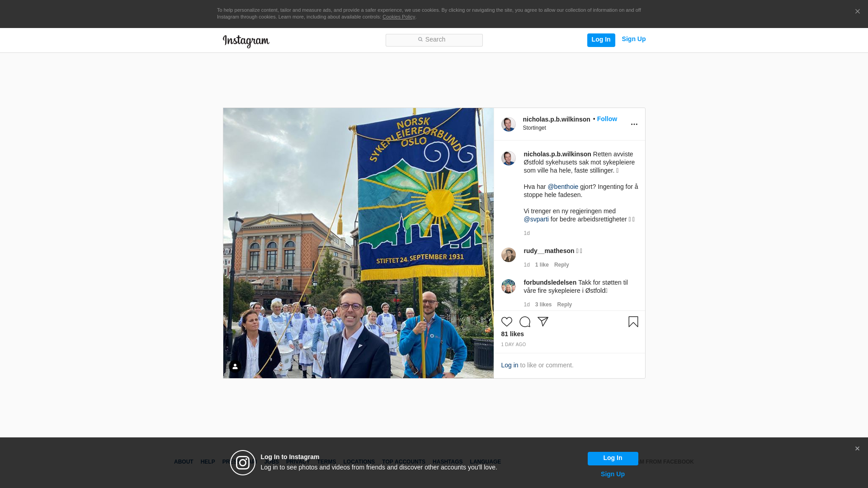Viewport: 868px width, 488px height.
Task: Open rudy__matheson avatar
Action: pyautogui.click(x=508, y=255)
